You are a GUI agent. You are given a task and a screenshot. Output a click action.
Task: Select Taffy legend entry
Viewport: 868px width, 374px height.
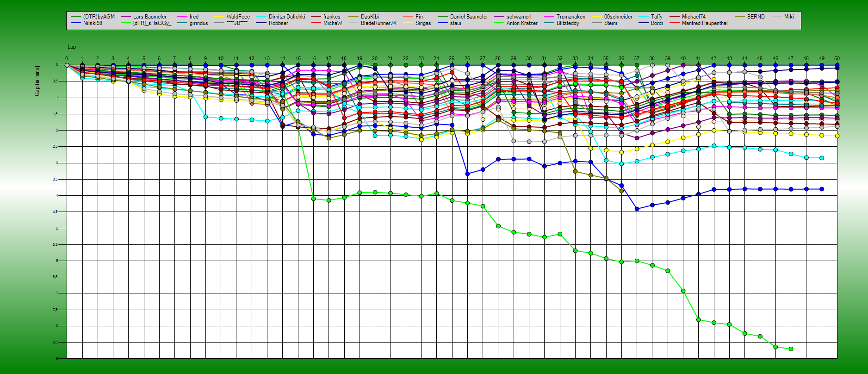(x=651, y=17)
